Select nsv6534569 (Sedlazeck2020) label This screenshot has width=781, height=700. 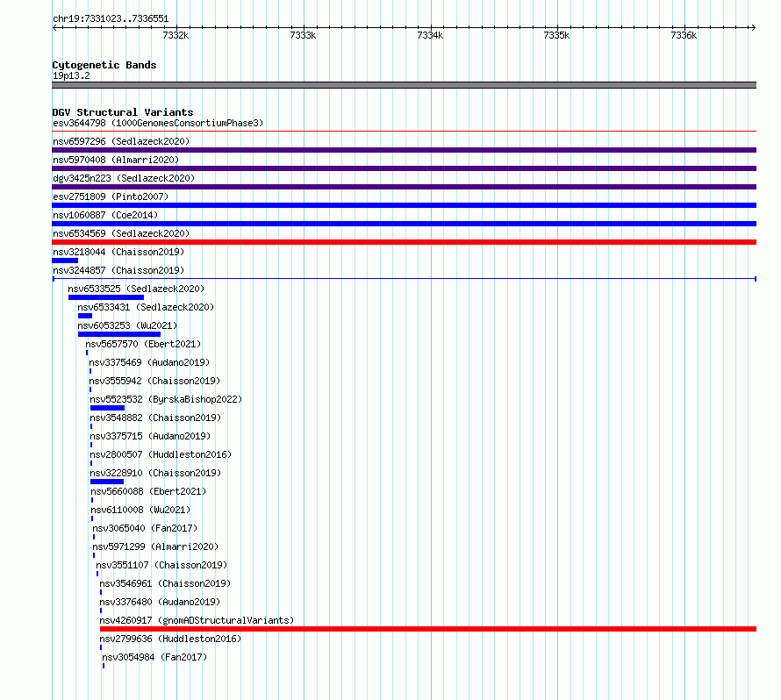[121, 233]
